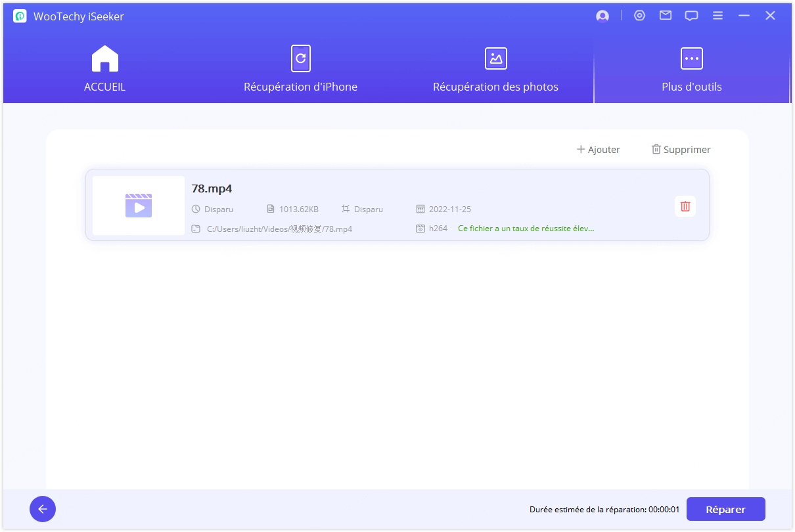
Task: Go back using the round arrow button
Action: tap(43, 509)
